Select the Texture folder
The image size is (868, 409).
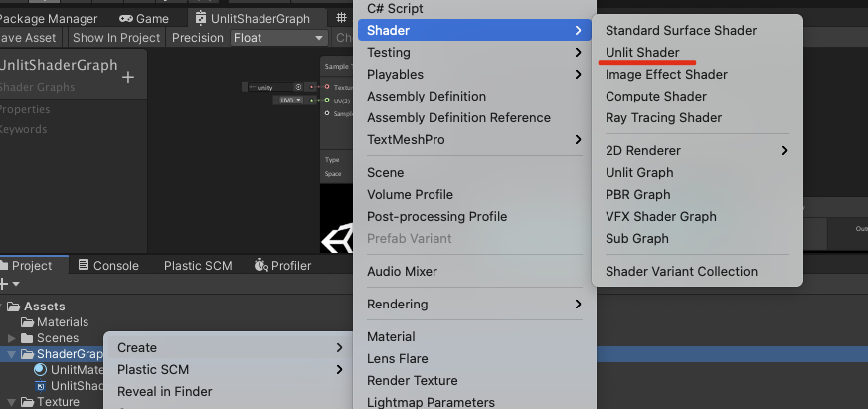pos(58,402)
